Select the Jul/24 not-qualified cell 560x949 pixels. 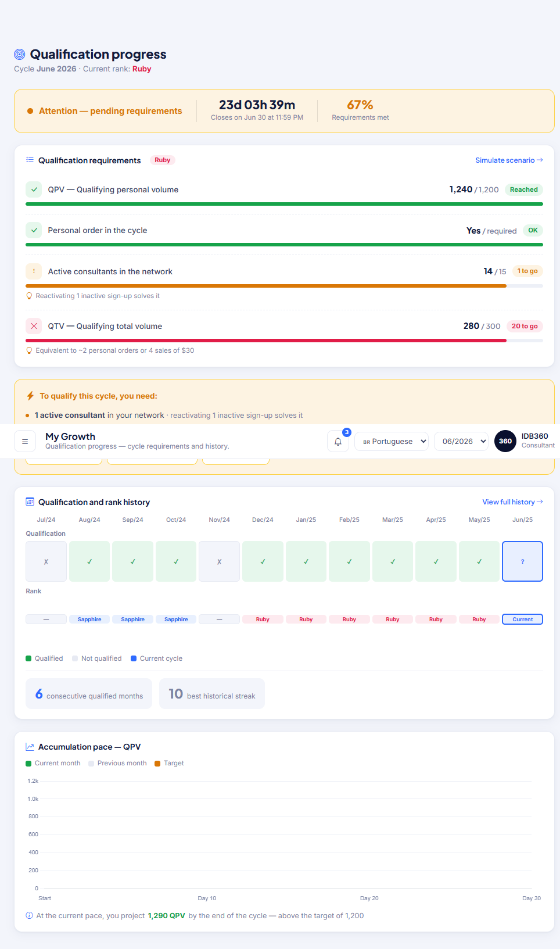46,561
